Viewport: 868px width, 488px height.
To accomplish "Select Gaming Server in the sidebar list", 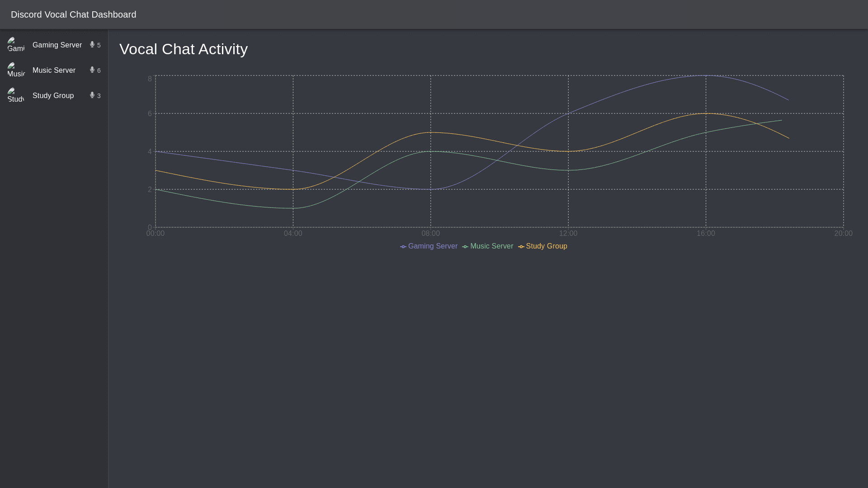I will pyautogui.click(x=57, y=45).
